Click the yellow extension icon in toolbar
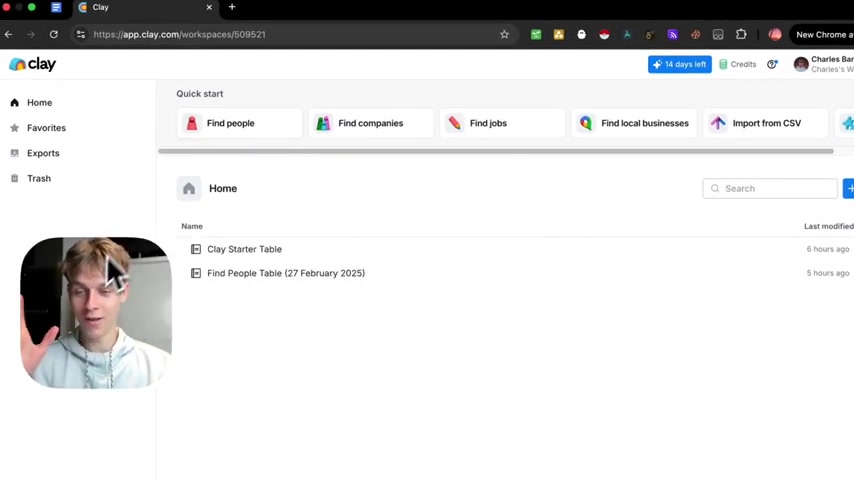The image size is (854, 480). click(x=559, y=34)
